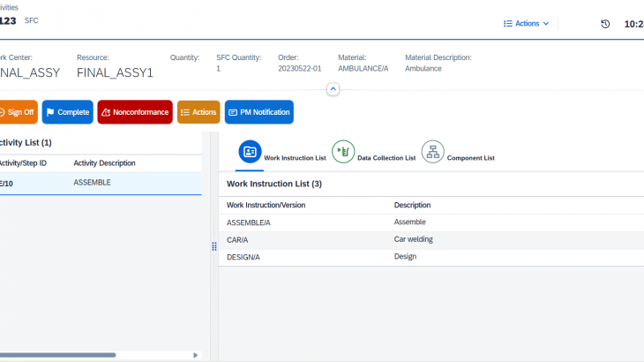Screen dimensions: 644x362
Task: Click the Activity/Step ID column header
Action: point(23,163)
